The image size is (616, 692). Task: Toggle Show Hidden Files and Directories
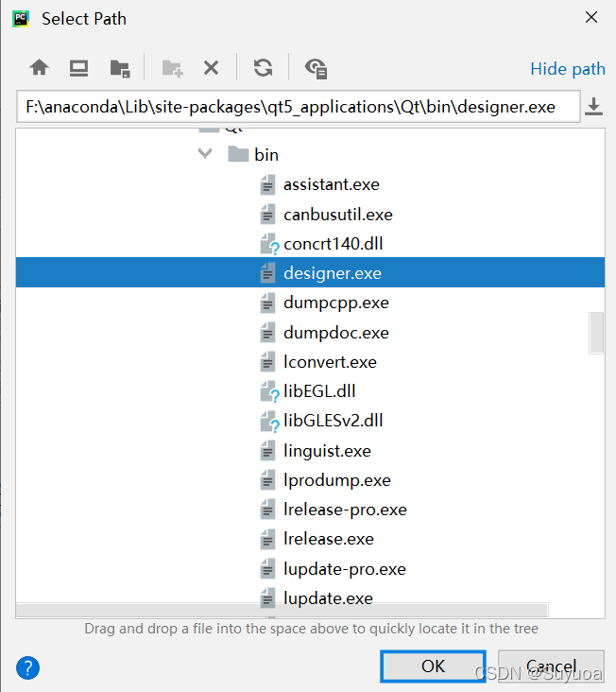[316, 68]
